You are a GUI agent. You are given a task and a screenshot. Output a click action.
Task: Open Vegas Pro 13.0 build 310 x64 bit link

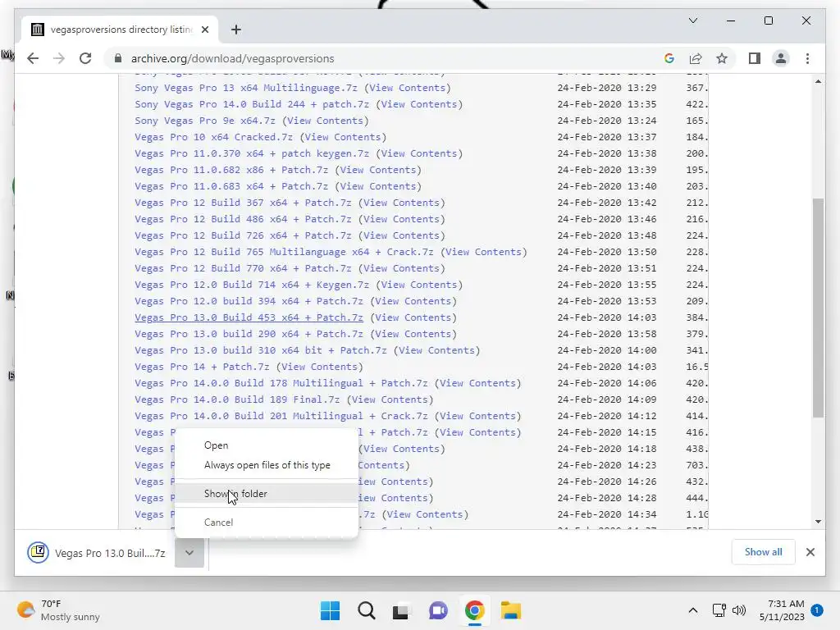coord(260,349)
